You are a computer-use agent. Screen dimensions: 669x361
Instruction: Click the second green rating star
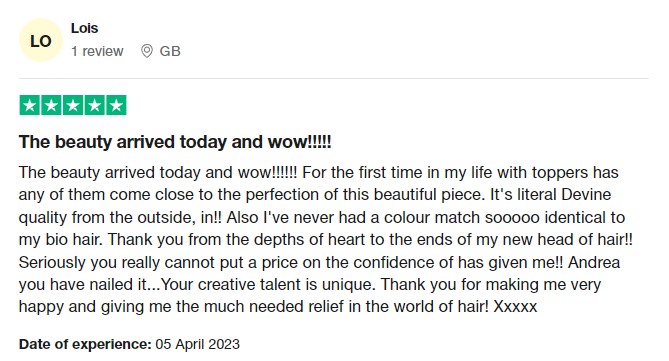(x=51, y=105)
